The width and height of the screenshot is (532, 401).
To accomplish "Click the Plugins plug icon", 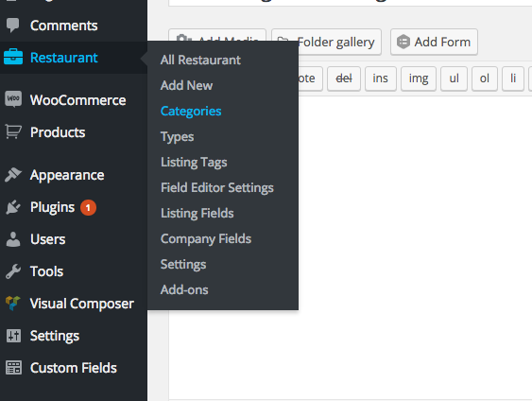I will pyautogui.click(x=13, y=207).
